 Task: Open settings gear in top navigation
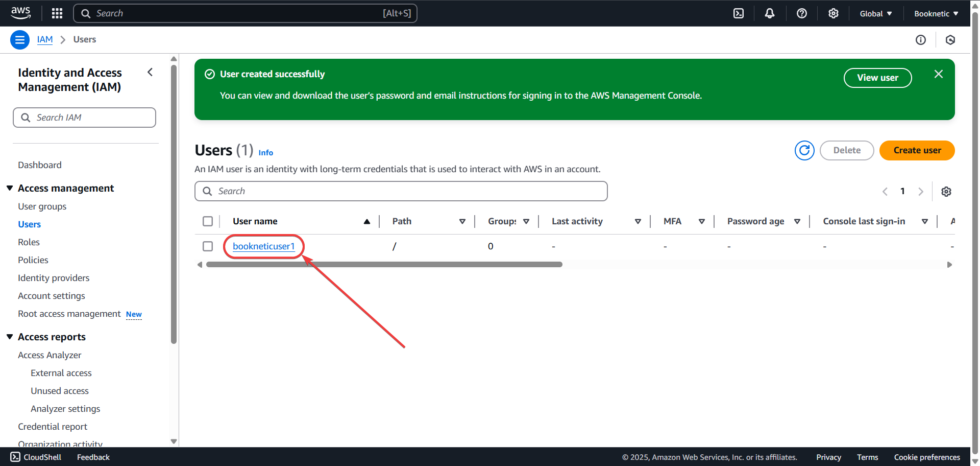[x=834, y=13]
